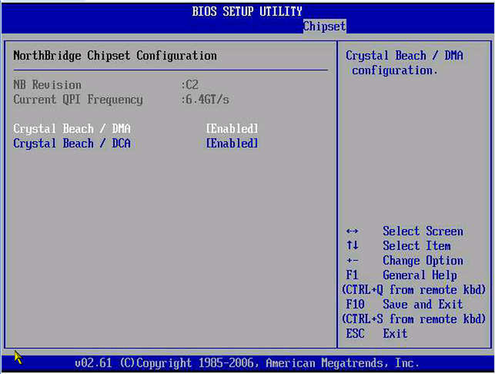Click the CTRL+S from remote kbd line
Viewport: 495px width, 374px height.
[414, 319]
